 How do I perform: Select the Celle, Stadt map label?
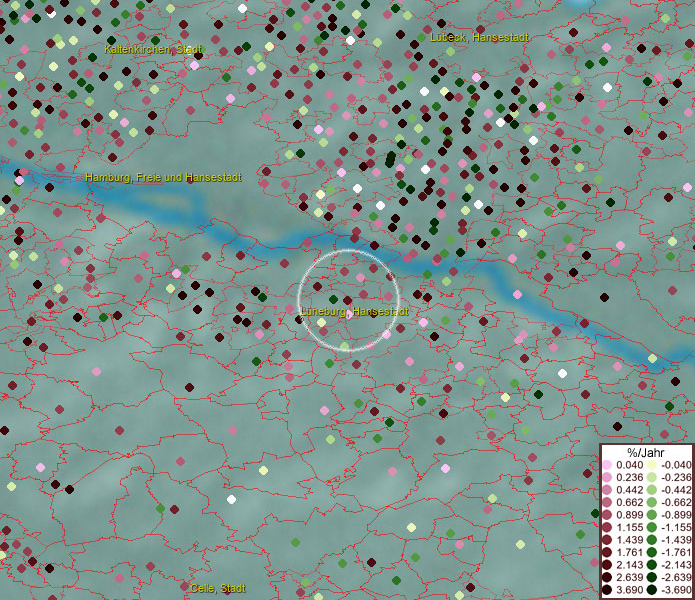click(x=218, y=588)
